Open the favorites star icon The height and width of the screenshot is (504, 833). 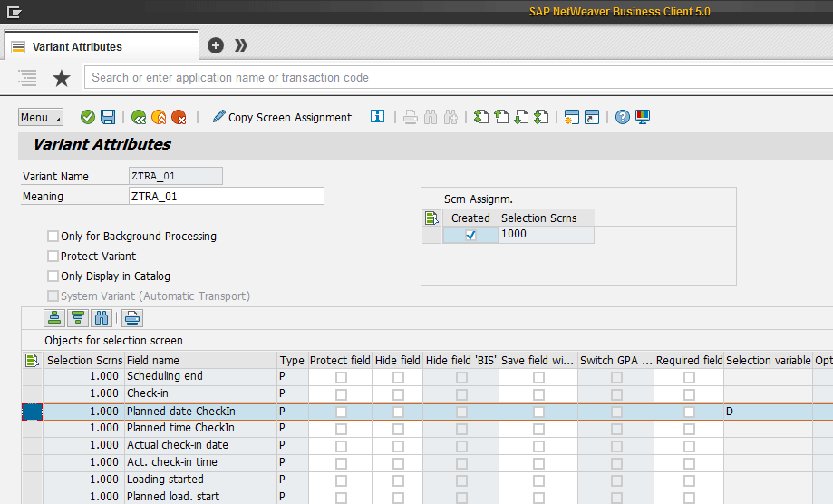62,78
